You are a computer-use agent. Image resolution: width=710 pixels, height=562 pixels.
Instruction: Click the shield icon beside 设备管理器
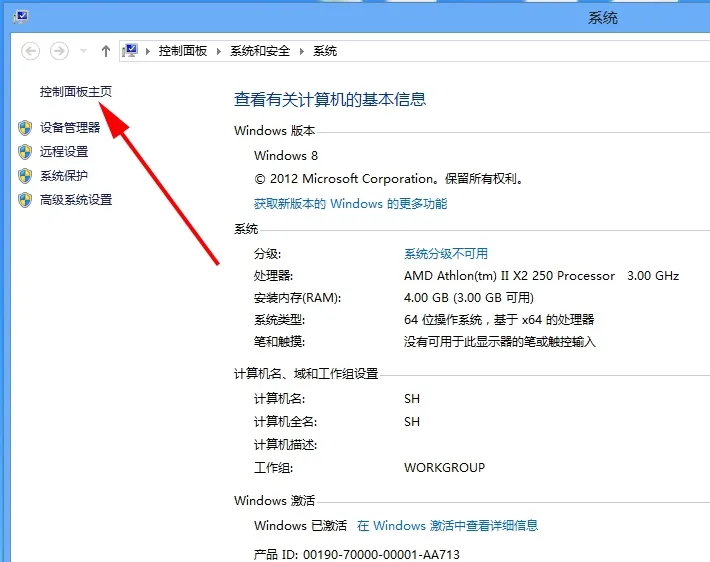point(25,128)
